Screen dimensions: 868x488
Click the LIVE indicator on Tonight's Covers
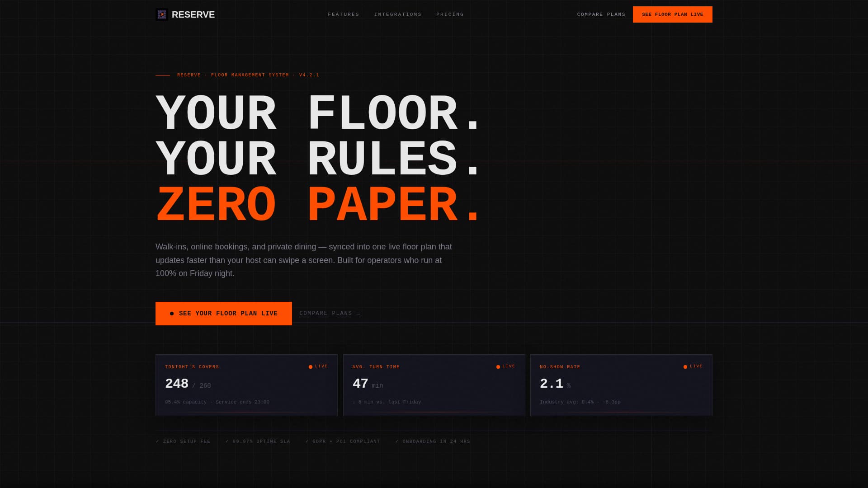[x=318, y=366]
